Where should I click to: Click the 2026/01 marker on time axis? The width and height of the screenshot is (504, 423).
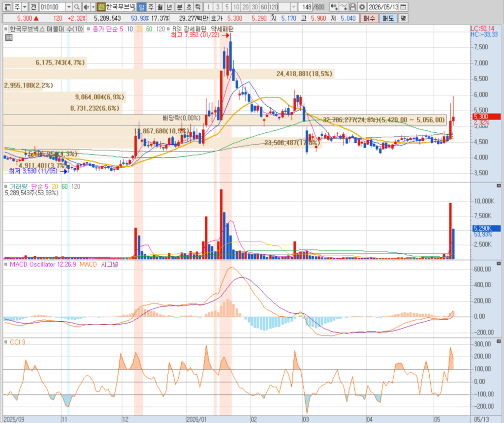[x=197, y=420]
